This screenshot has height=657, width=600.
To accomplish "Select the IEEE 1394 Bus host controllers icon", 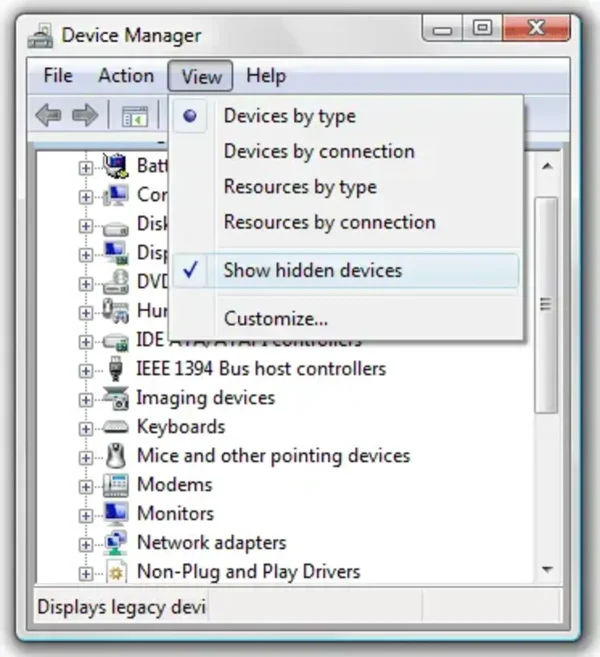I will pyautogui.click(x=116, y=369).
